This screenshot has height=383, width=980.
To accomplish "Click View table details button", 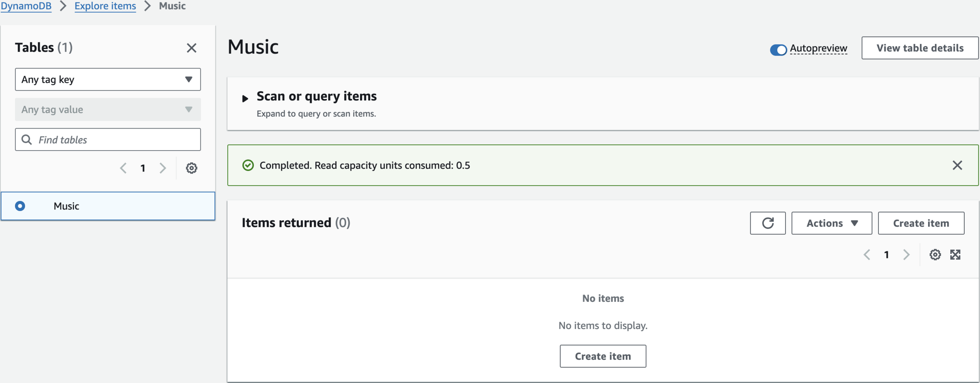I will (x=920, y=48).
